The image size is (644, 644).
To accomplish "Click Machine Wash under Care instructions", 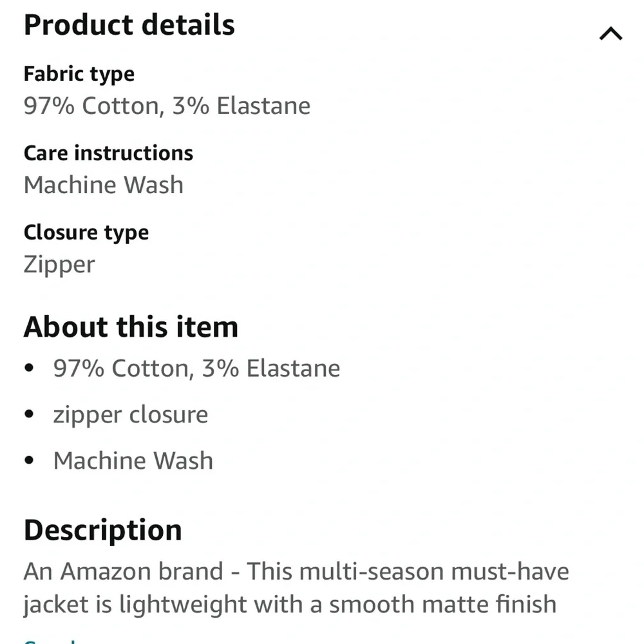I will (x=104, y=185).
